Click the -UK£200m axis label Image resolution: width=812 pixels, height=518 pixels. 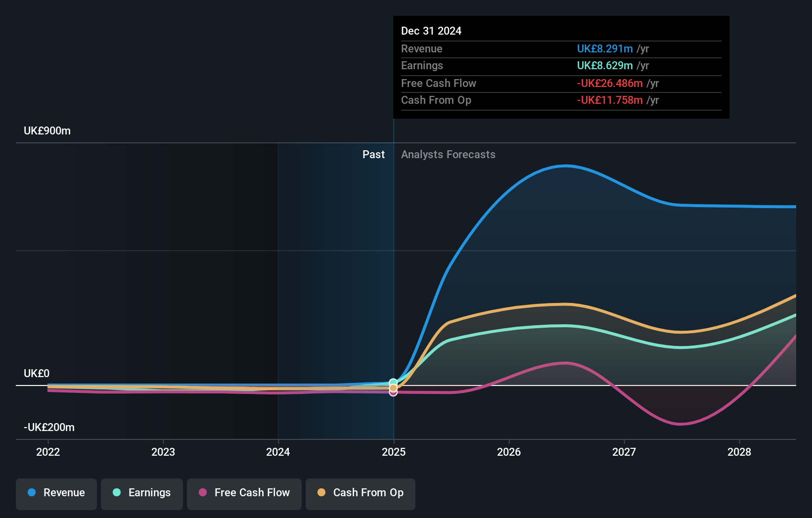(x=48, y=427)
